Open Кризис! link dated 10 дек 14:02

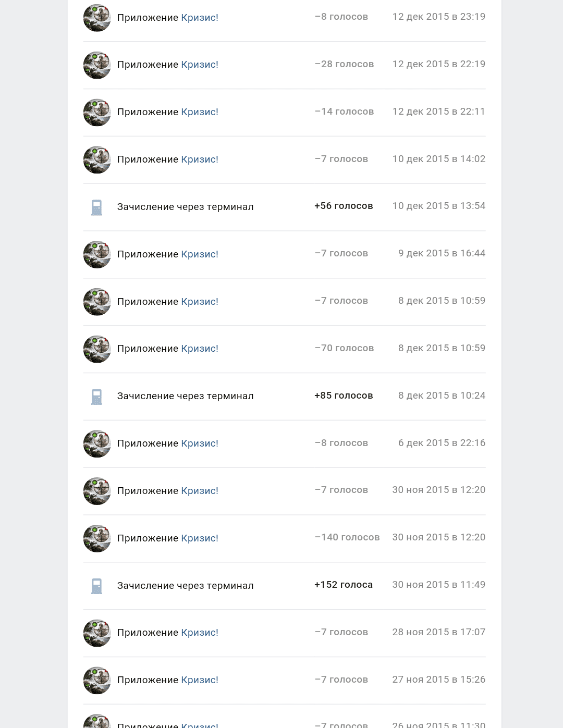[x=199, y=159]
